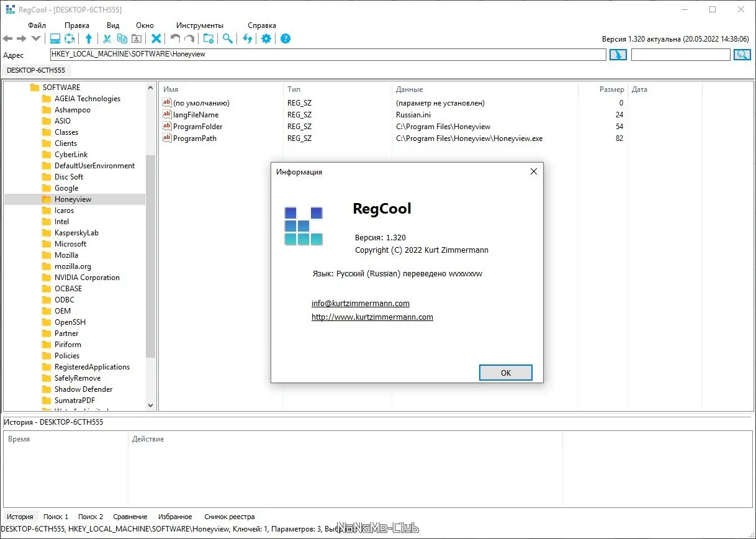Screen dimensions: 756x539
Task: Open the Справка menu
Action: pyautogui.click(x=262, y=25)
